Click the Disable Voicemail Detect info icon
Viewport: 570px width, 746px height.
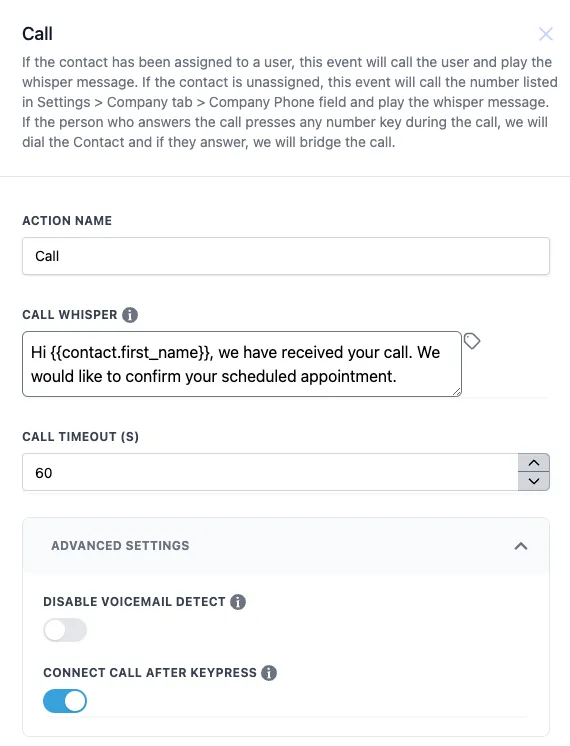pyautogui.click(x=238, y=602)
